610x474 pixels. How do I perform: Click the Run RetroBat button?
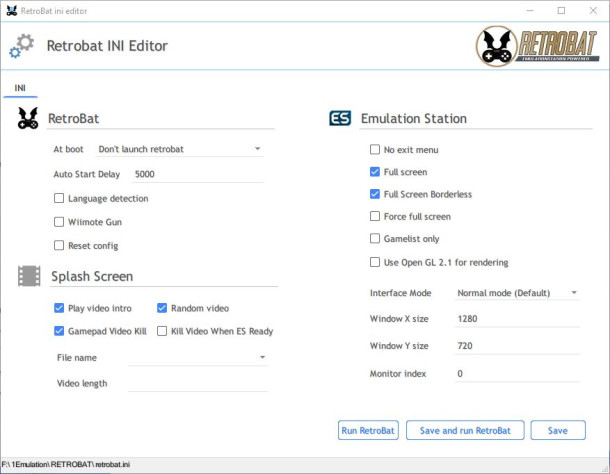click(368, 430)
